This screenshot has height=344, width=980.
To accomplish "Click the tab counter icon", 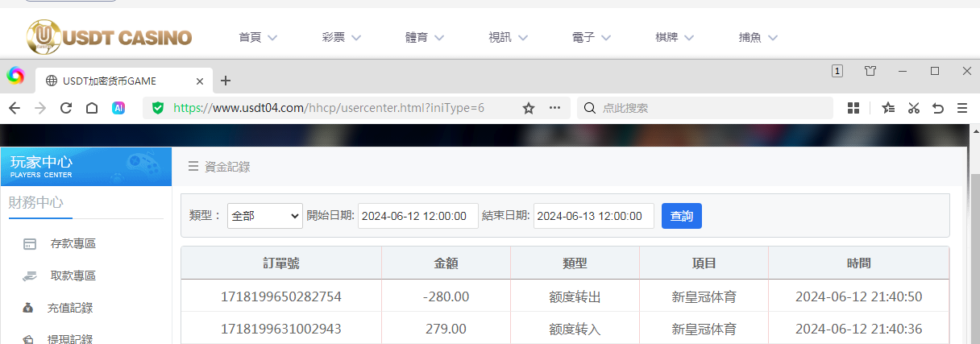I will (x=837, y=71).
